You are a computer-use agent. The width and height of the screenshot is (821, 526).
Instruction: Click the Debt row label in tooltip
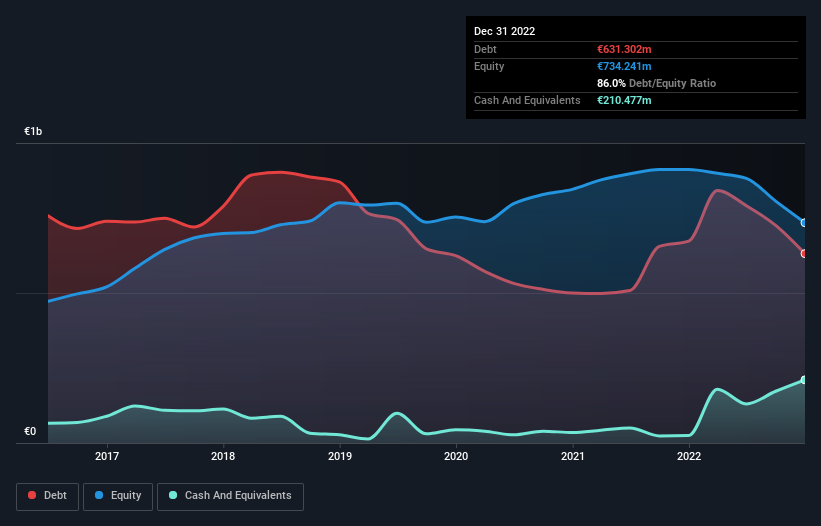[485, 49]
